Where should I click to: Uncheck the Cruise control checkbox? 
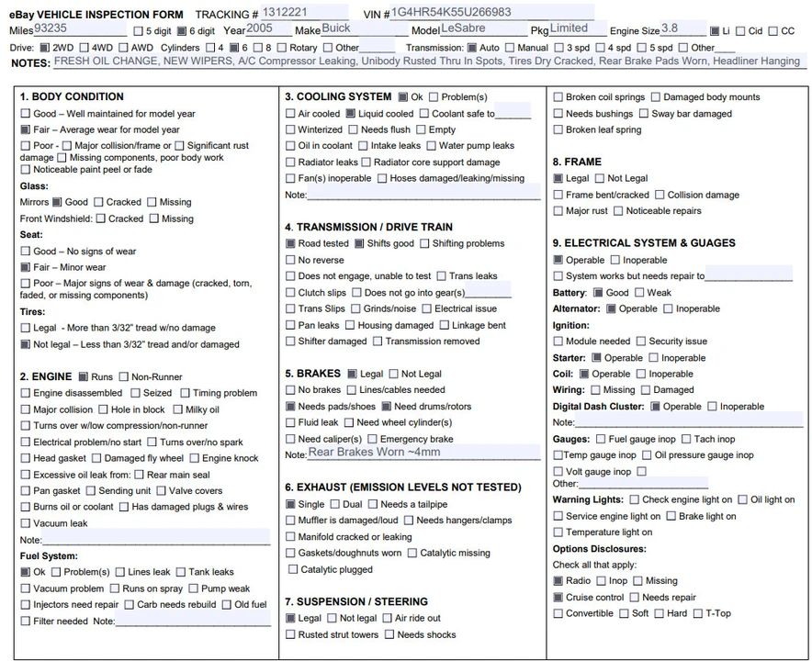tap(558, 598)
